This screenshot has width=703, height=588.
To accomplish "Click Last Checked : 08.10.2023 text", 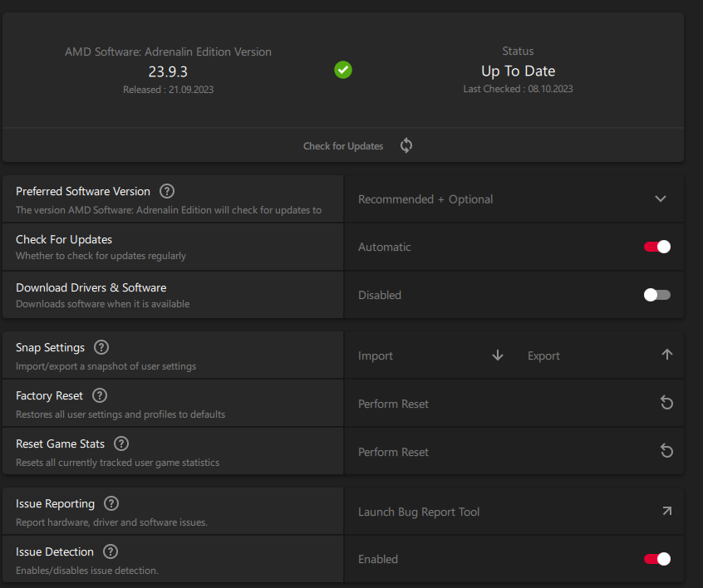I will coord(518,89).
